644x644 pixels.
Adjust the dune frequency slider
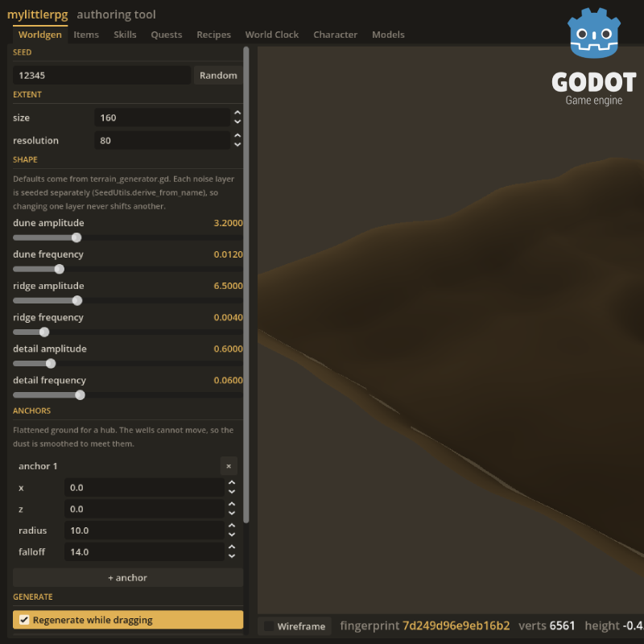pos(128,269)
